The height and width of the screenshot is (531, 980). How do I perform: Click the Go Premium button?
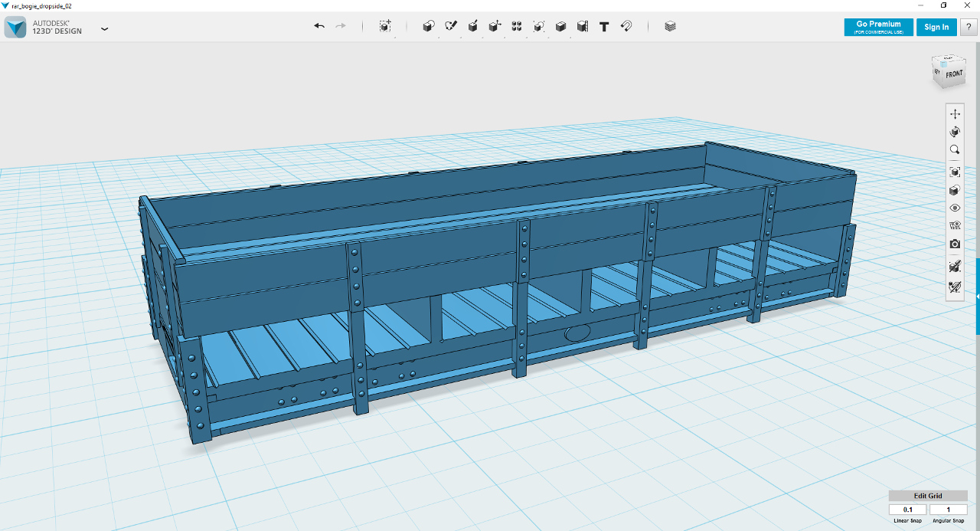[878, 27]
